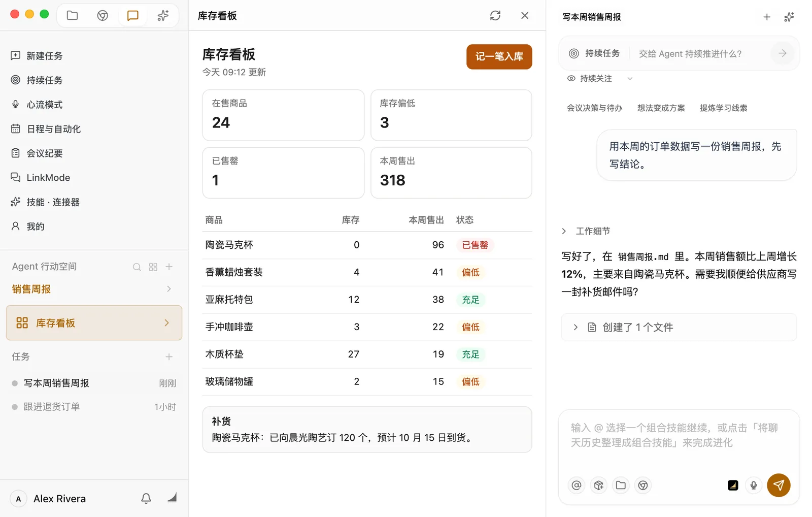Click the 库存偏低 3 card

(451, 115)
